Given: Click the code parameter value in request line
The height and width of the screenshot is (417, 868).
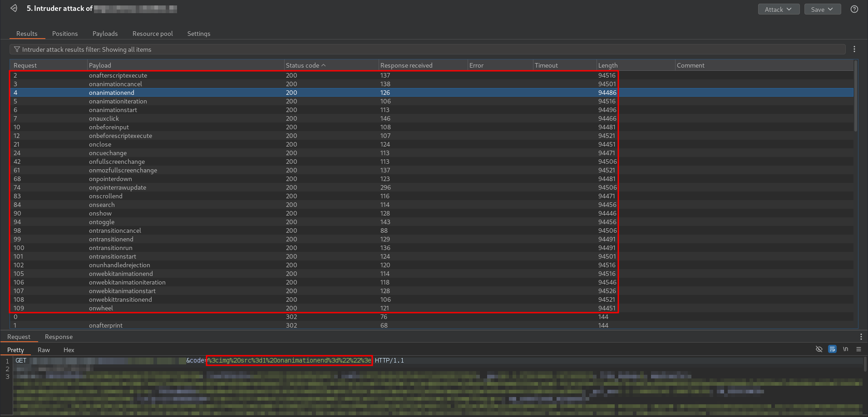Looking at the screenshot, I should pyautogui.click(x=289, y=360).
